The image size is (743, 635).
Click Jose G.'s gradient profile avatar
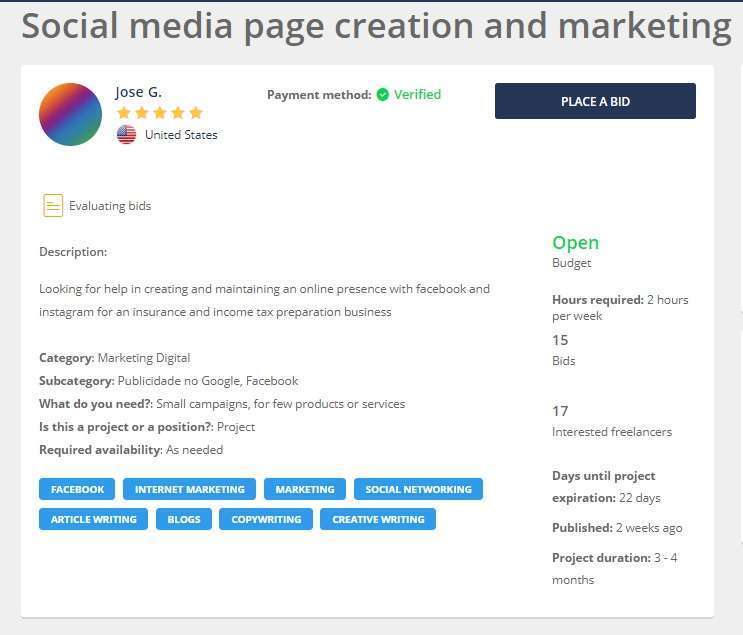[70, 115]
